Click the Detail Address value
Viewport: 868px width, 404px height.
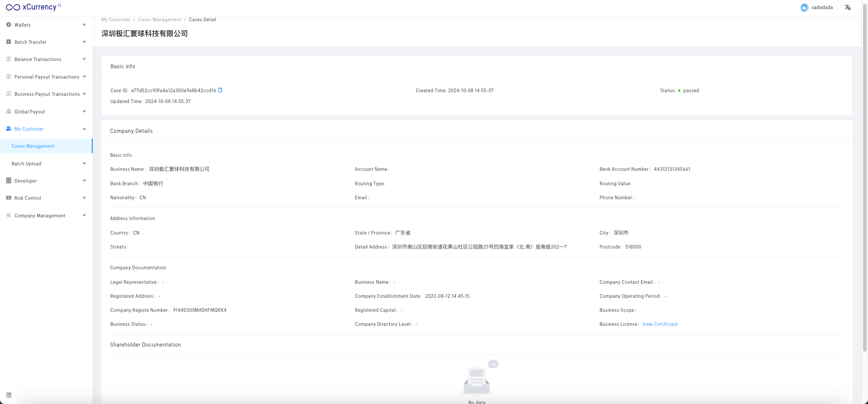point(479,247)
